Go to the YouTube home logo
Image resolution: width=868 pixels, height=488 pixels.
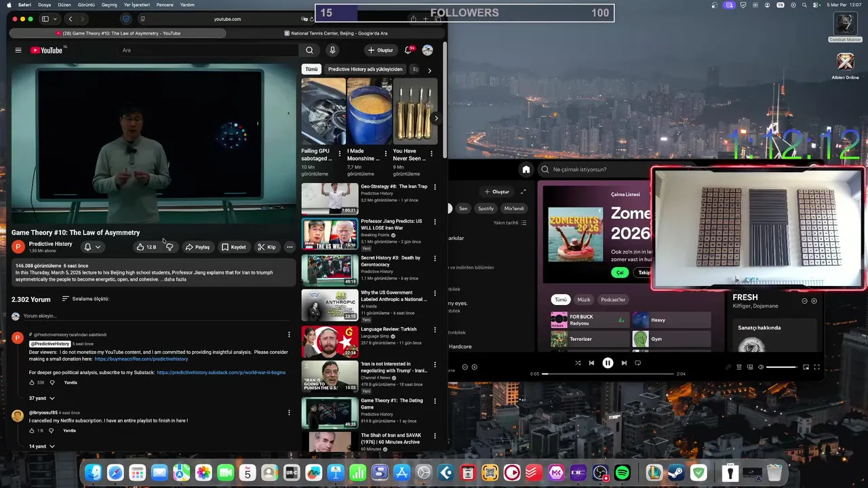(47, 50)
